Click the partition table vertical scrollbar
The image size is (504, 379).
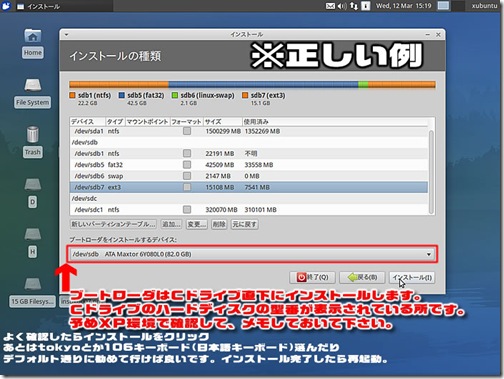click(431, 172)
